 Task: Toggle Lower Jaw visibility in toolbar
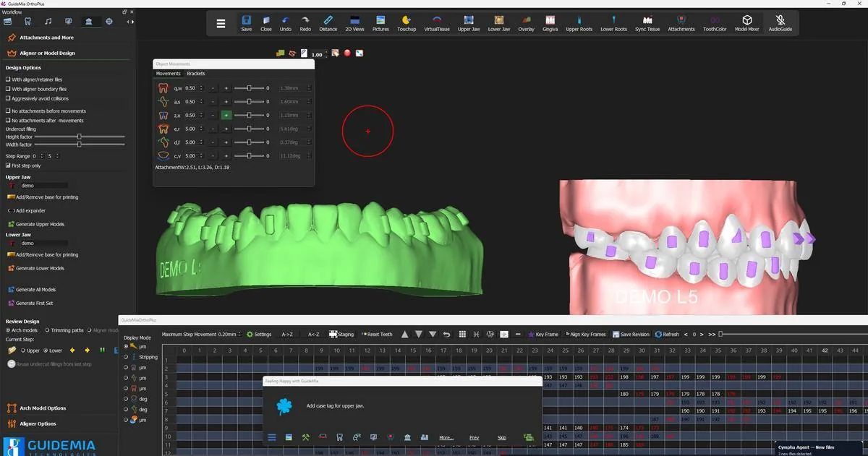[x=499, y=23]
